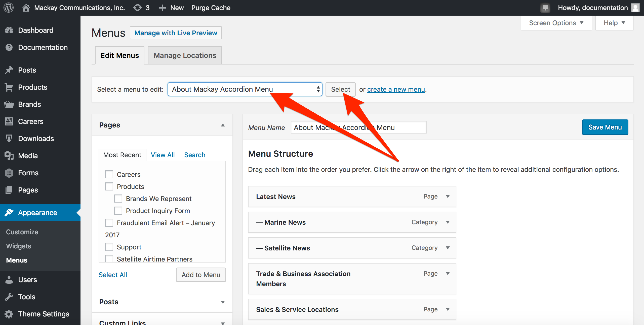Check the Support page checkbox
Screen dimensions: 644x325
(109, 247)
